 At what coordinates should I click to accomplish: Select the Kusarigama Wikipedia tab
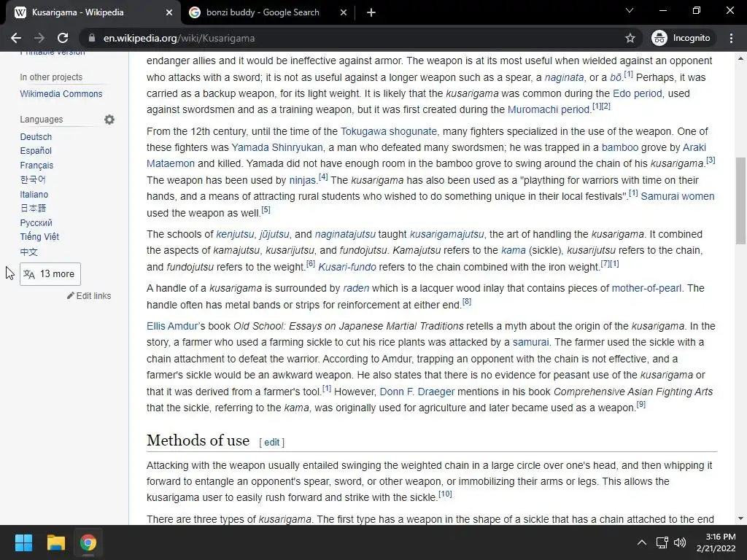93,13
